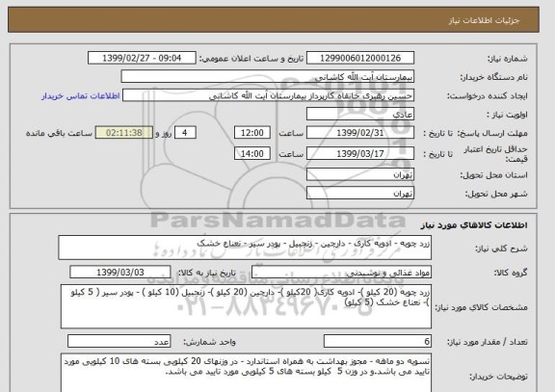
Task: Click the buyer notes text area
Action: click(246, 373)
